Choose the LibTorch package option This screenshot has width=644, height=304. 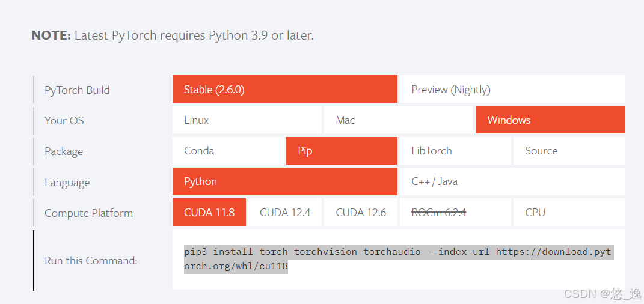(455, 151)
